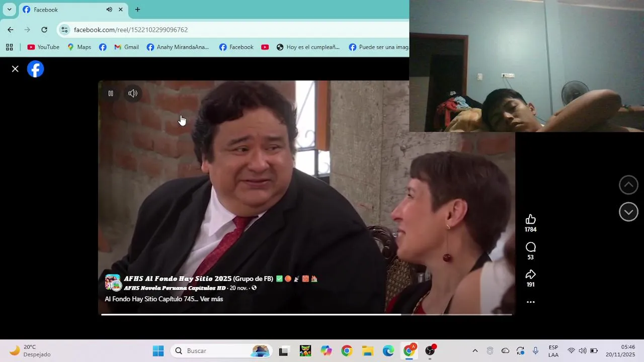The height and width of the screenshot is (362, 644).
Task: Go to previous reel with up chevron
Action: click(x=628, y=185)
